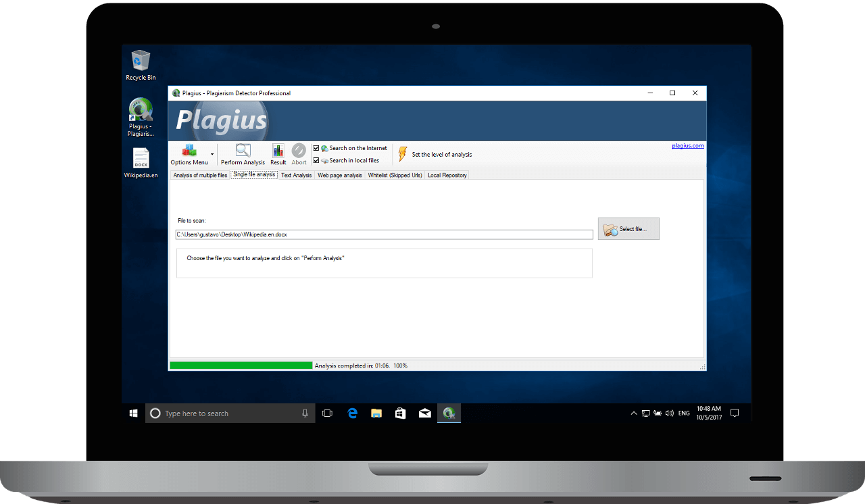Open Task View in the taskbar

pos(327,413)
